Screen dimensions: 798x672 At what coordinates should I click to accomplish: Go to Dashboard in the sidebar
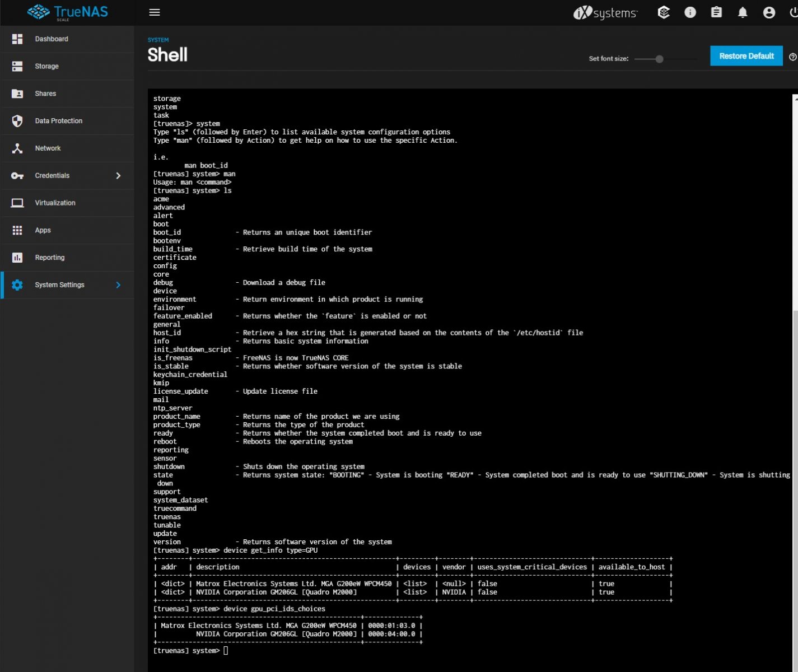coord(67,39)
